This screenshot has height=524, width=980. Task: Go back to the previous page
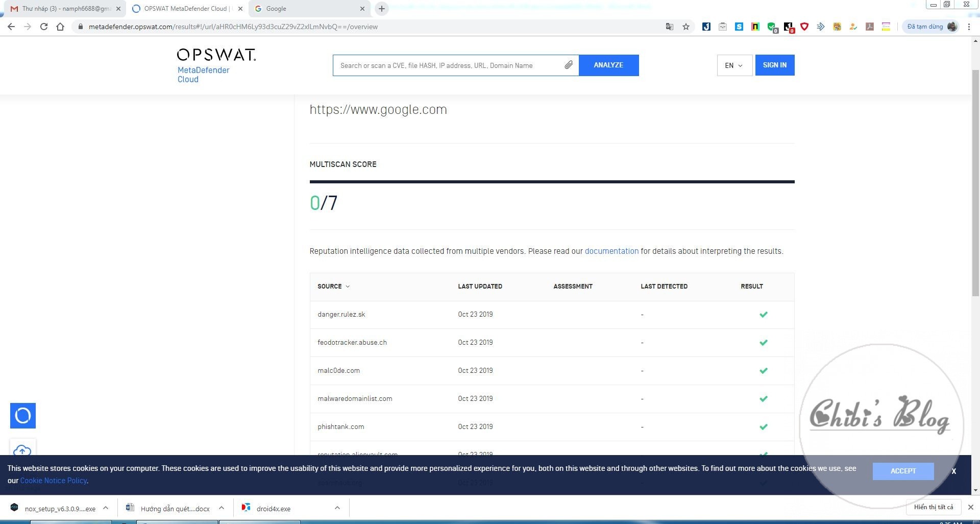11,27
